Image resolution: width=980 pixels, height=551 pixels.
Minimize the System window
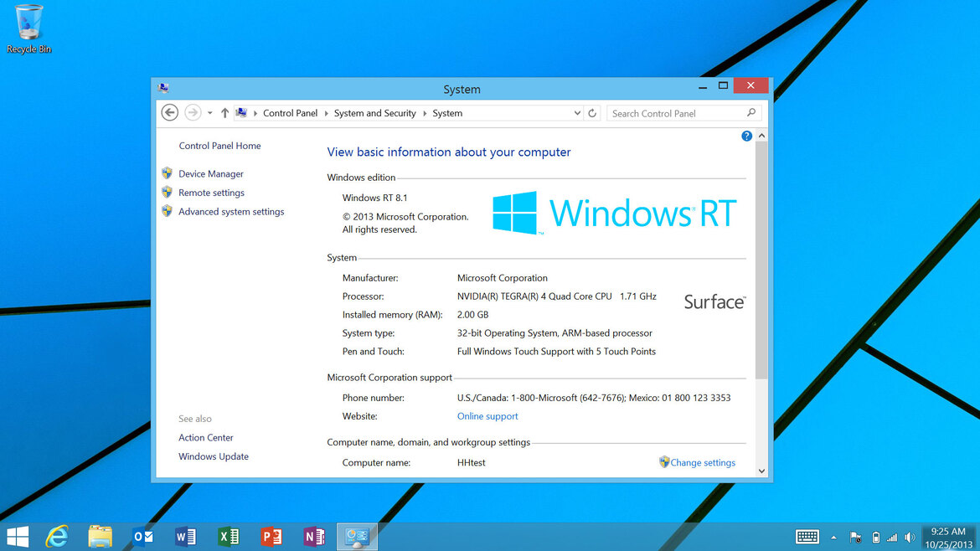point(703,86)
